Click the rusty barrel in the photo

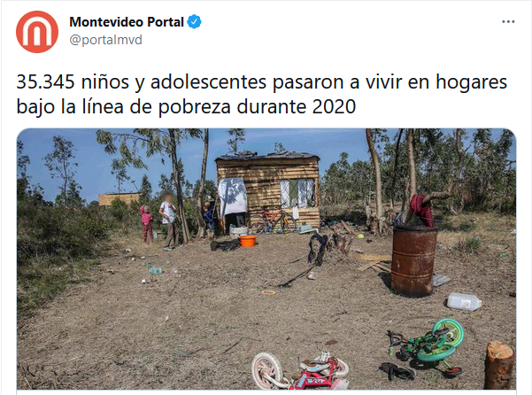[x=412, y=260]
